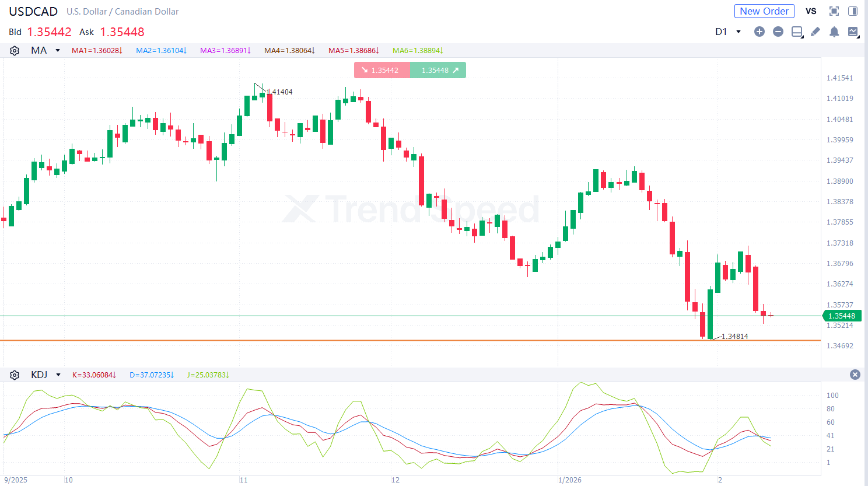Open MA indicator settings gear

click(15, 51)
